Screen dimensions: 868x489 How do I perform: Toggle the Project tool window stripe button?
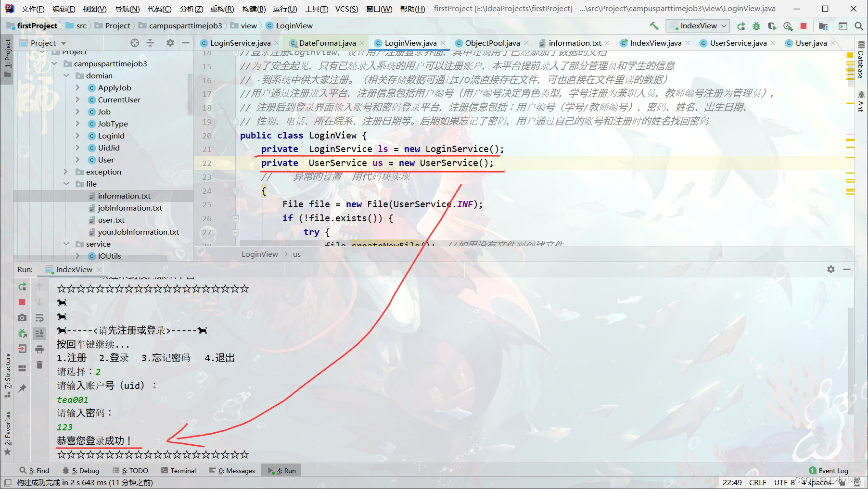[x=8, y=58]
